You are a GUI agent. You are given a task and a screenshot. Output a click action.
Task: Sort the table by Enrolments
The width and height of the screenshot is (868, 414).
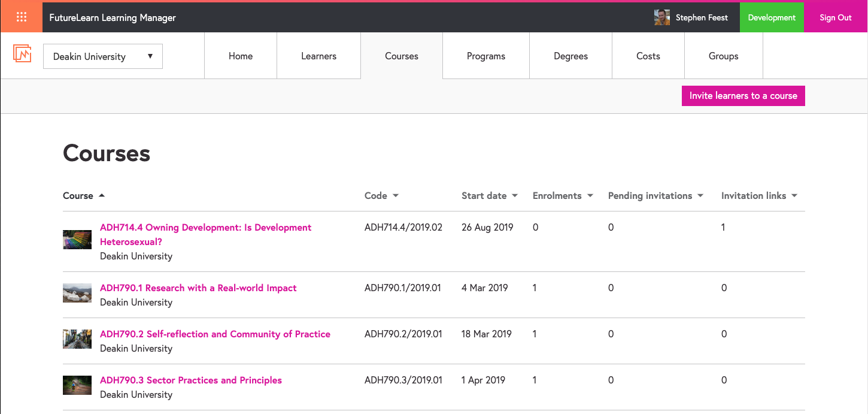pos(562,196)
